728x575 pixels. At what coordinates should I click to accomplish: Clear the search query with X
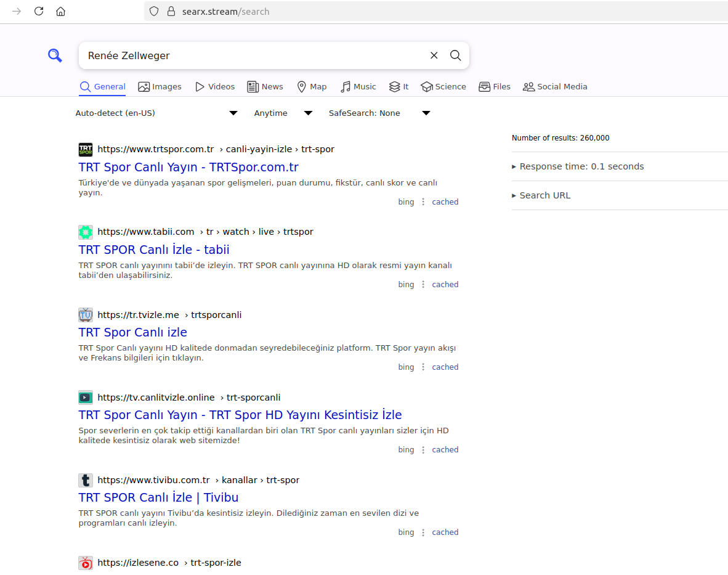[x=434, y=55]
